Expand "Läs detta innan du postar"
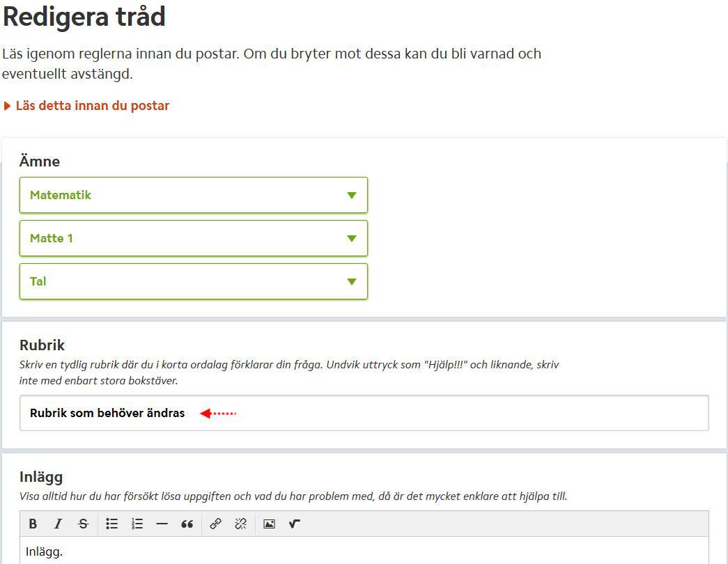The width and height of the screenshot is (728, 564). coord(92,106)
